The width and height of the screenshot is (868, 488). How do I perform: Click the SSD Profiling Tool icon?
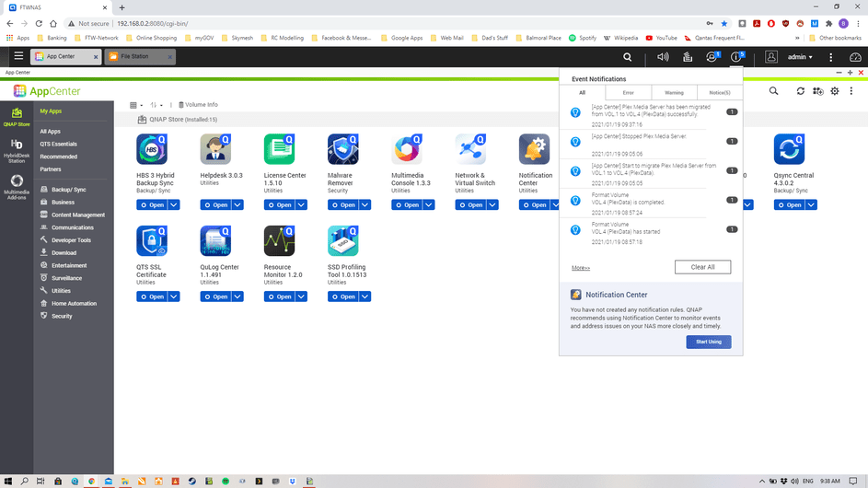tap(342, 240)
